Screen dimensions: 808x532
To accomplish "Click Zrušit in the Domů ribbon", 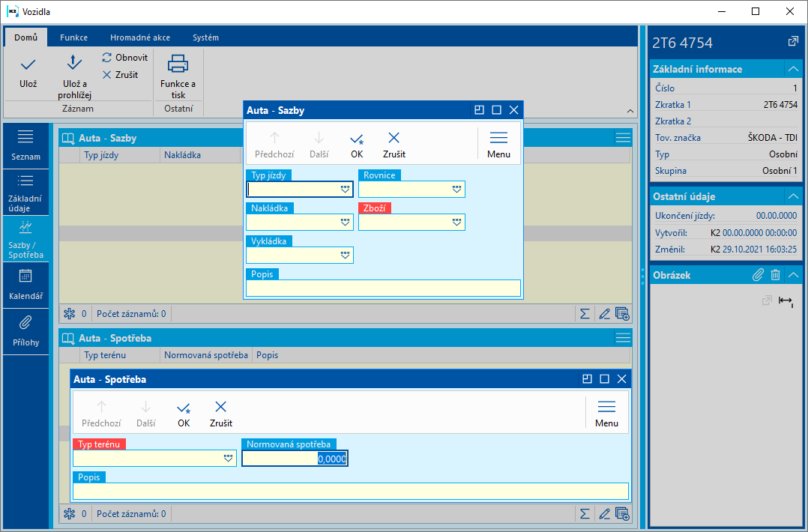I will click(120, 75).
